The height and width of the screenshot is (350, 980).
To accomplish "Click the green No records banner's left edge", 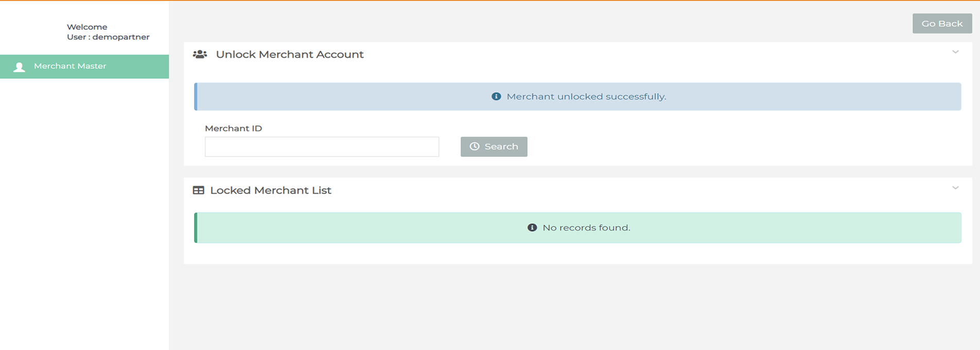I will pyautogui.click(x=196, y=227).
